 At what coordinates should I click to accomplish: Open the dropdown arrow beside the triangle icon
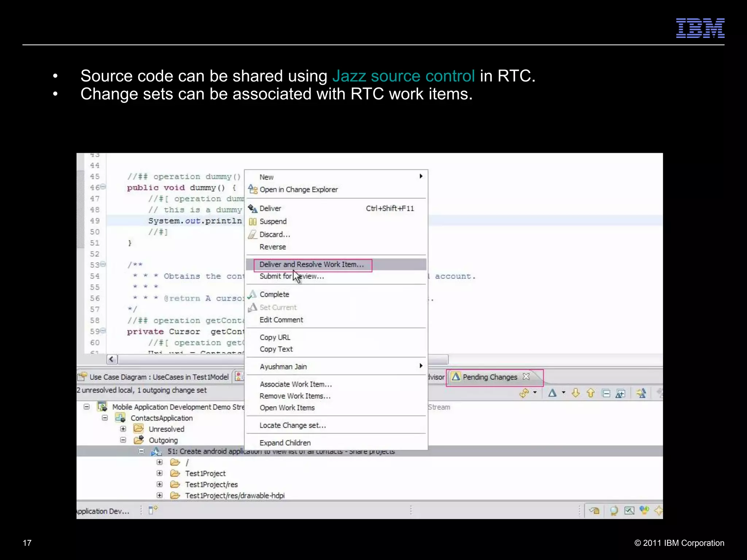564,393
